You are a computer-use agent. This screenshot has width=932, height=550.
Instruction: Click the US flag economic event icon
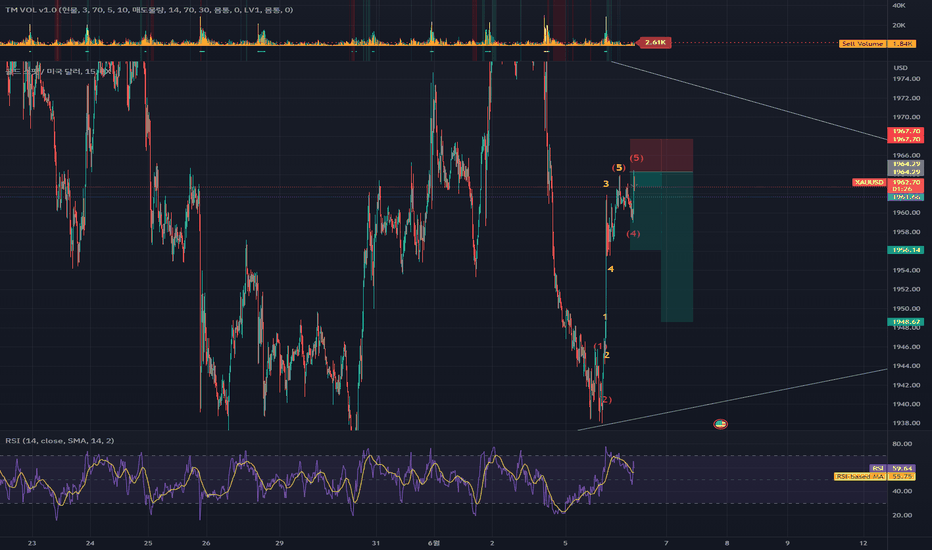point(720,424)
